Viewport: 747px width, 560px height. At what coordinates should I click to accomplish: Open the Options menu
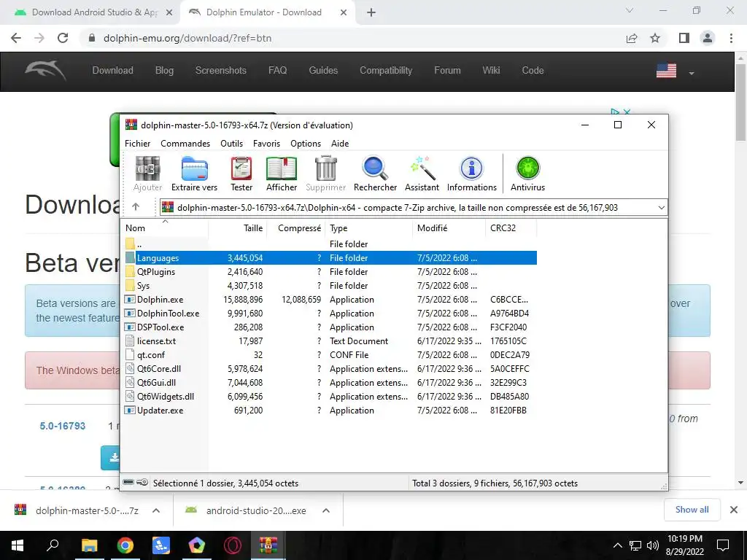306,144
